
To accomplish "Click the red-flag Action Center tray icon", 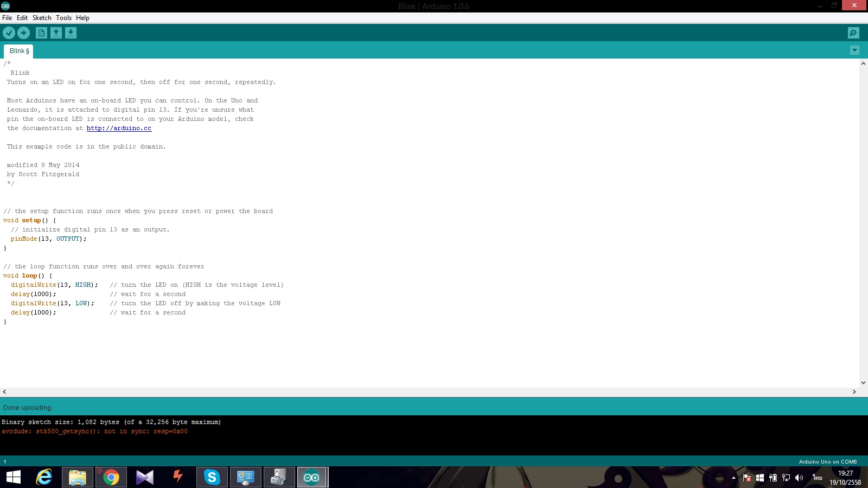I will (747, 478).
